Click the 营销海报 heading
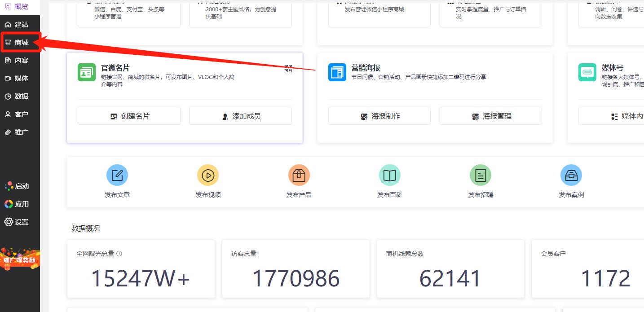The image size is (644, 312). 366,68
